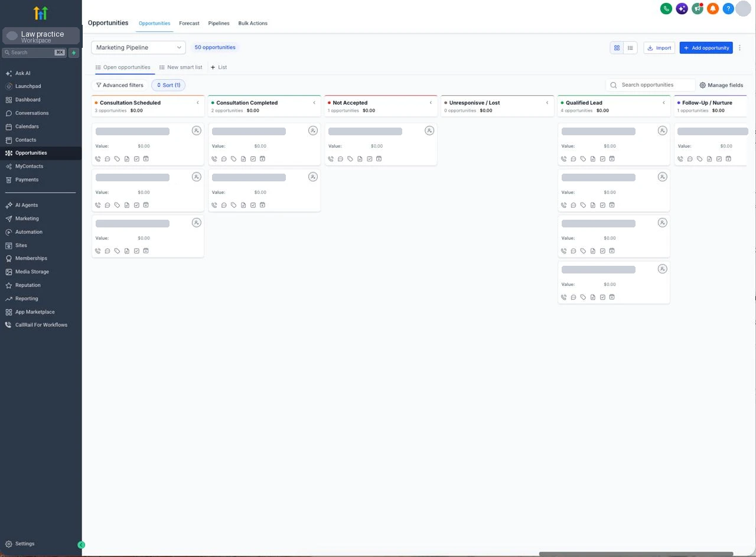Click the task checkbox icon on Not Accepted card
The image size is (756, 557).
(x=370, y=159)
